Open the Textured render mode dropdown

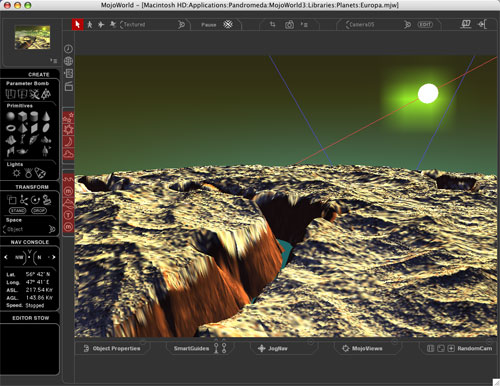(x=153, y=24)
